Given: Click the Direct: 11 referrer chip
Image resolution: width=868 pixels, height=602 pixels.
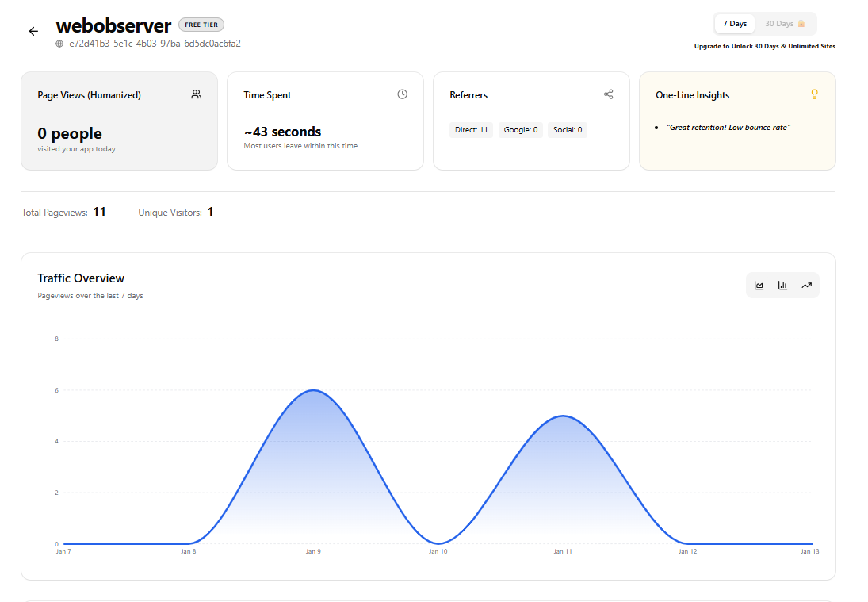Looking at the screenshot, I should pos(471,130).
